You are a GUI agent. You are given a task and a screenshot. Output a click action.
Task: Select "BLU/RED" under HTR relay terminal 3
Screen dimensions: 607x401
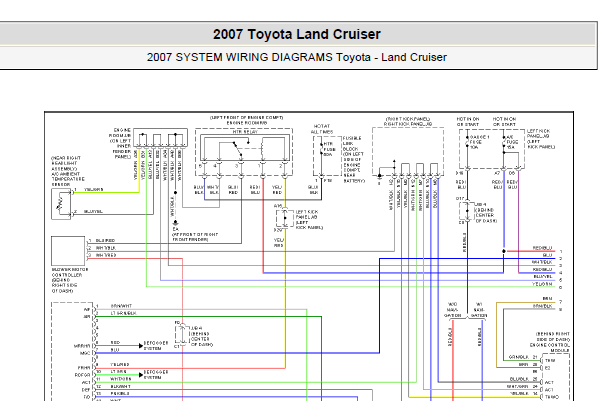point(233,190)
